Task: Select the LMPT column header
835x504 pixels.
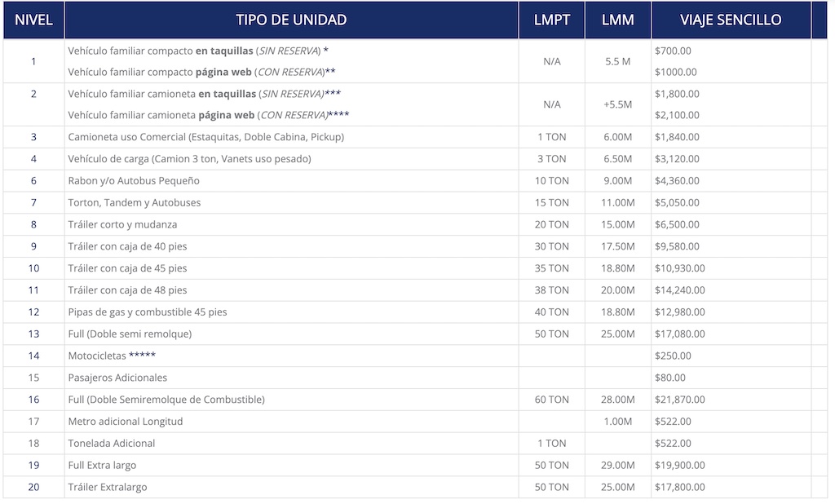Action: 552,20
